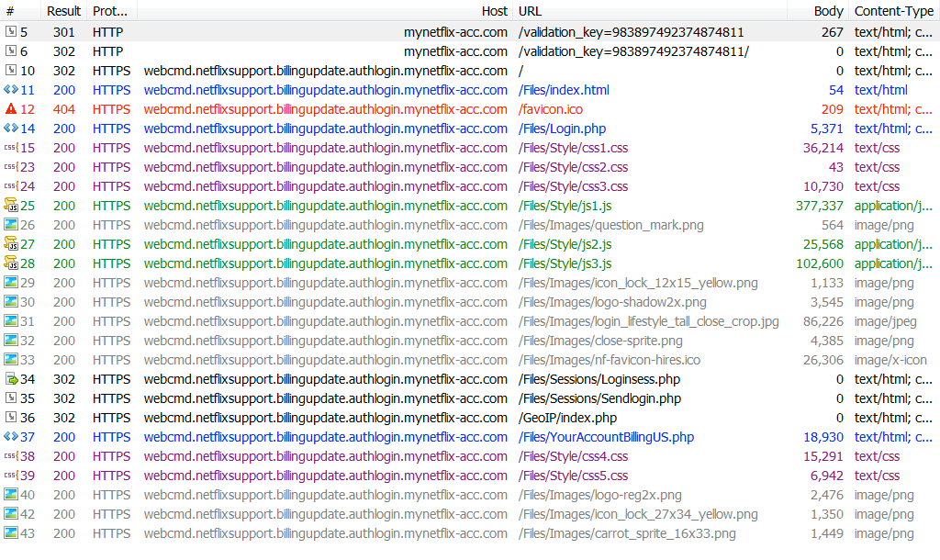Click the red warning icon of session 12
This screenshot has width=940, height=560.
click(x=11, y=108)
